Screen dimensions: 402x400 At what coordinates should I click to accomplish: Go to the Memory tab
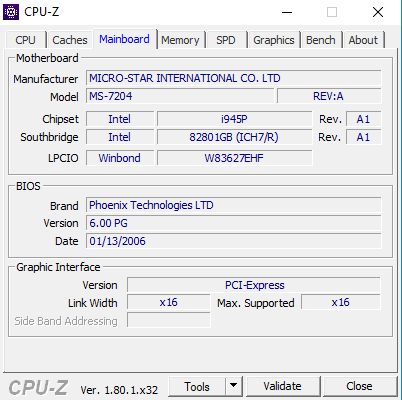click(180, 40)
